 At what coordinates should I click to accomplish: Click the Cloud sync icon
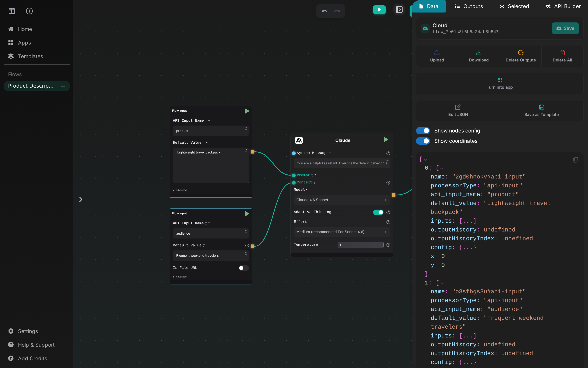point(425,29)
